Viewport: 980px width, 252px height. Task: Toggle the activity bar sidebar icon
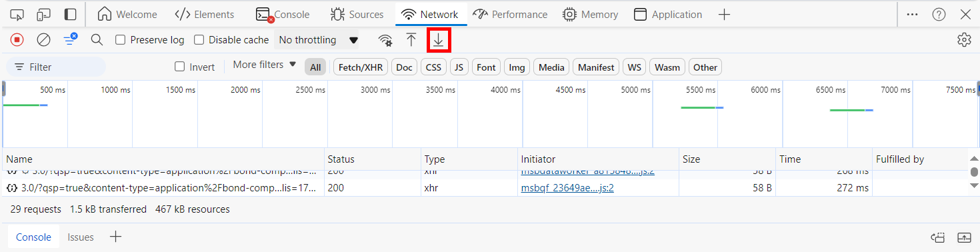[x=70, y=14]
